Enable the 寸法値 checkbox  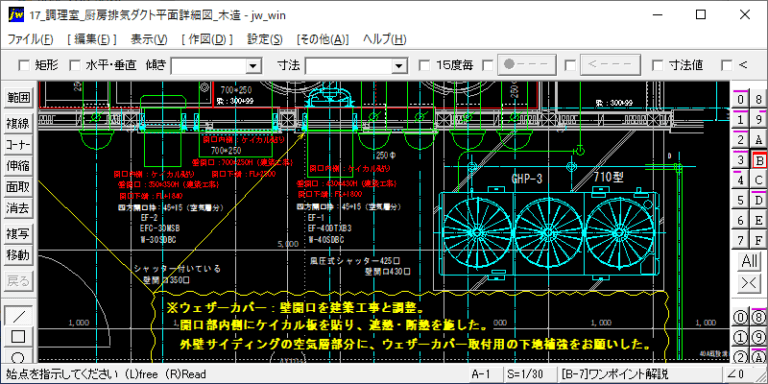coord(658,65)
